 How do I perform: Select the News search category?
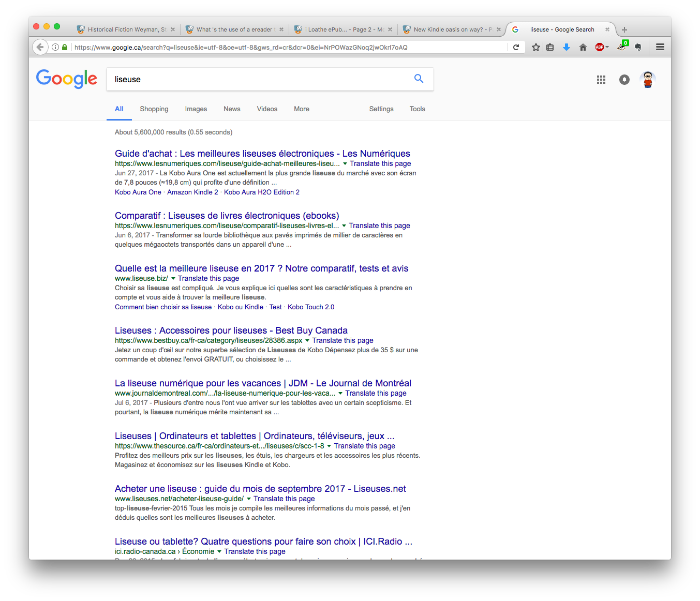click(x=232, y=109)
